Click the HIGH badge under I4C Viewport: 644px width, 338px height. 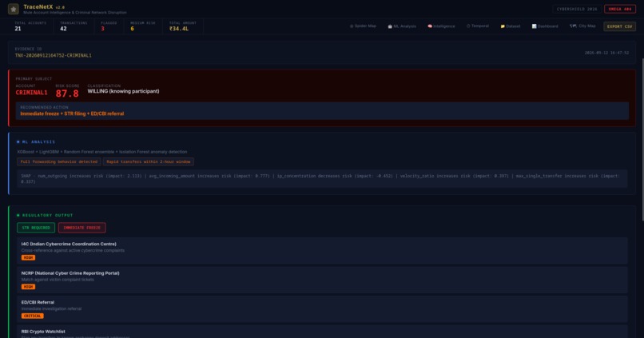click(28, 257)
